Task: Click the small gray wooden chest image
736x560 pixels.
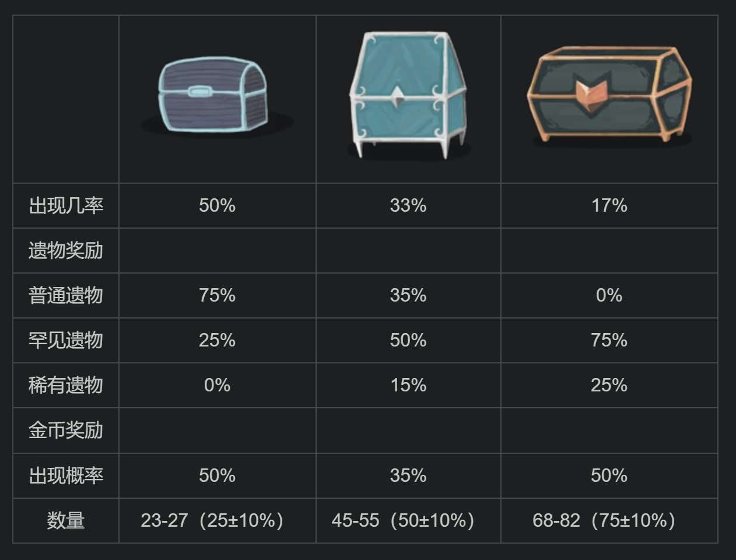Action: pos(213,94)
